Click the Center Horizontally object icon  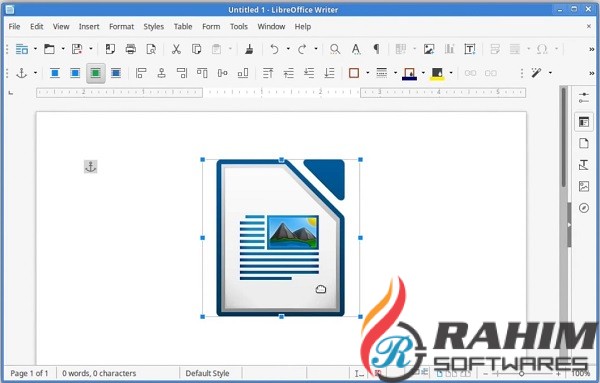161,73
